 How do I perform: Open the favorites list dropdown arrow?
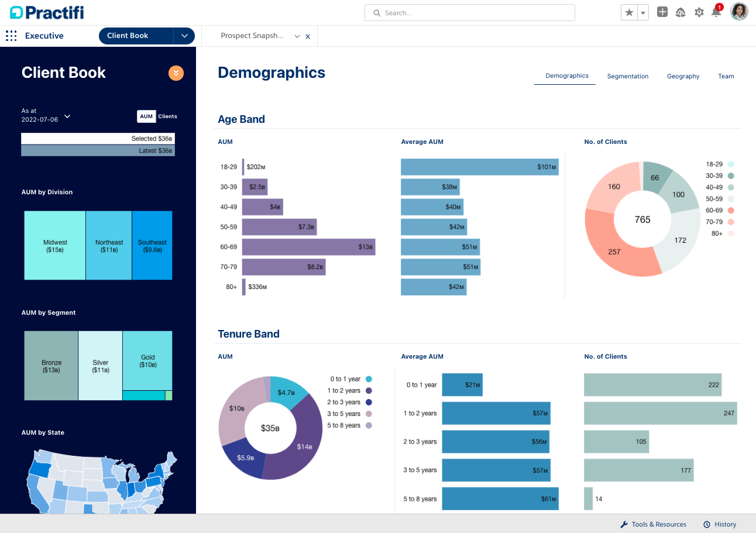point(643,12)
